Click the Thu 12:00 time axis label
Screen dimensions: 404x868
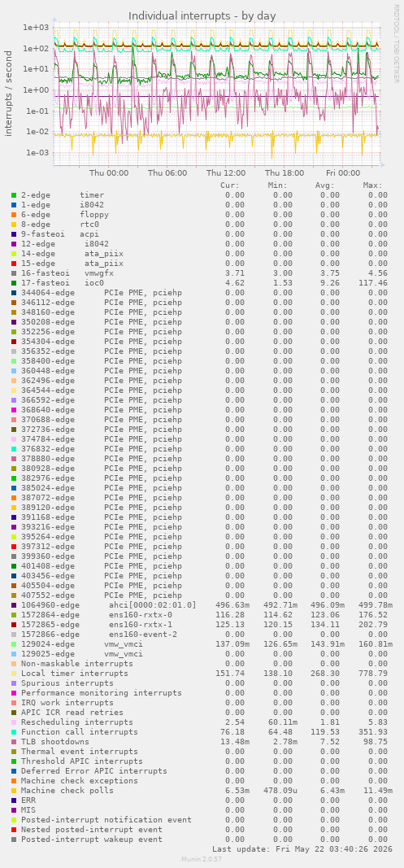click(226, 172)
